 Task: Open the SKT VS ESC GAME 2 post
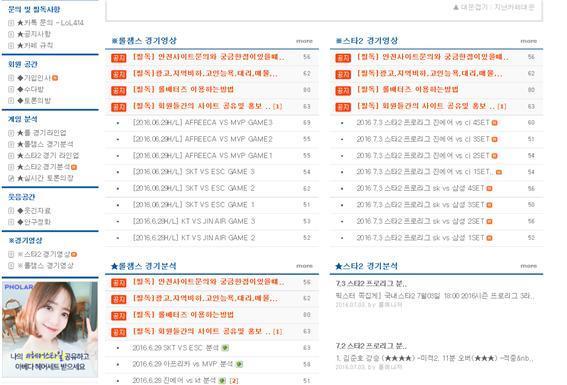point(194,188)
